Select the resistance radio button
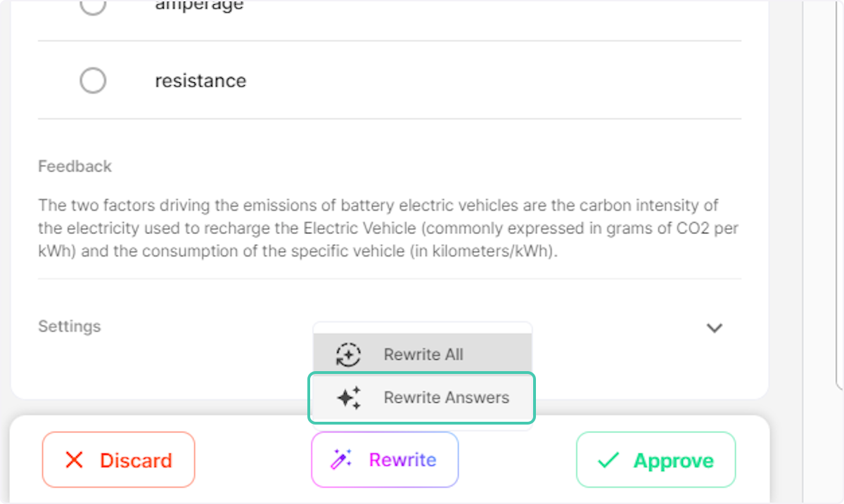Image resolution: width=844 pixels, height=504 pixels. pos(93,80)
